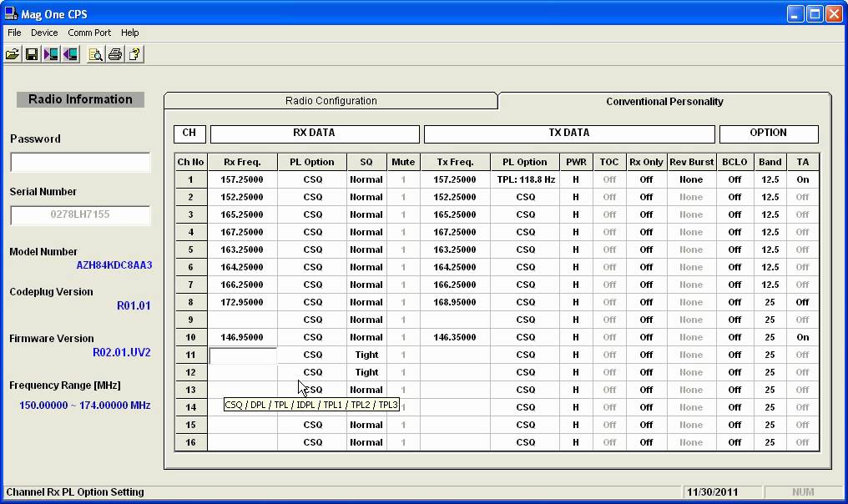Toggle Rx Only Off for channel 1
Viewport: 848px width, 504px height.
coord(646,179)
